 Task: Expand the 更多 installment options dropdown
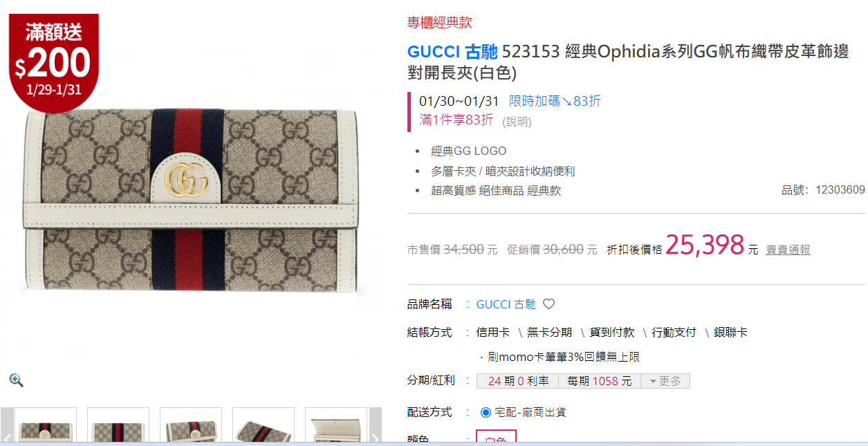click(x=665, y=381)
